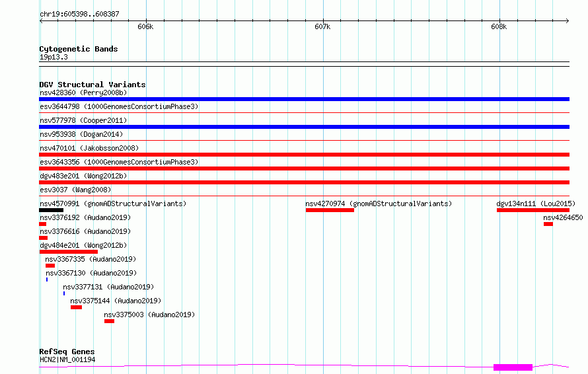Click the dgv483e201 (Wong2012b) red bar
The image size is (588, 374).
click(x=304, y=182)
